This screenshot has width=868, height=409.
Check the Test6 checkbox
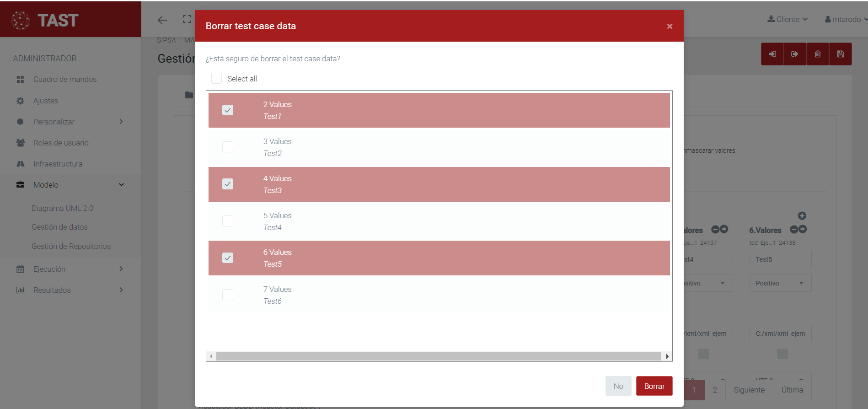point(228,295)
